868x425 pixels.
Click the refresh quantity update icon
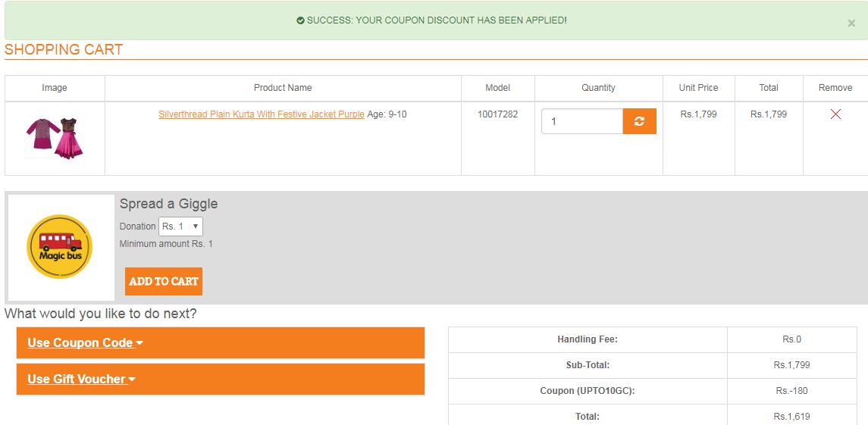tap(639, 121)
